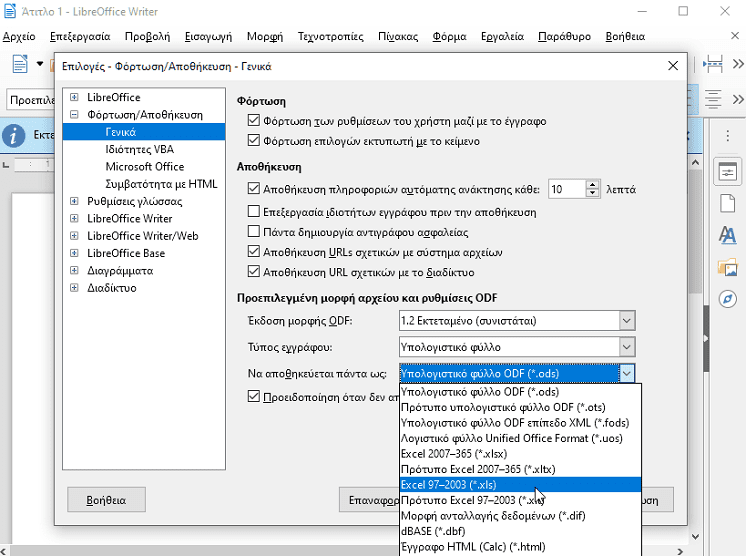Click vertical scrollbar up arrow in document
Image resolution: width=746 pixels, height=556 pixels.
[x=695, y=163]
